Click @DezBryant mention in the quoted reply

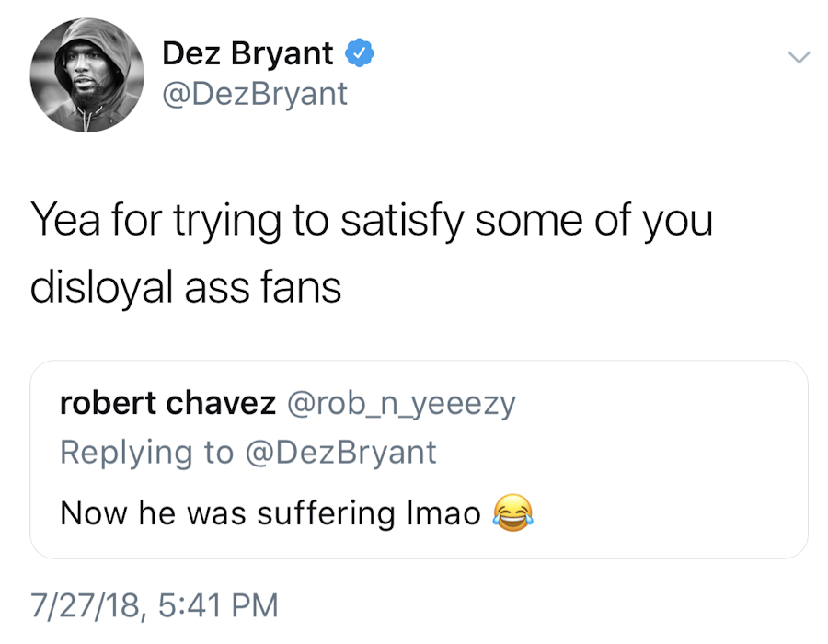coord(339,453)
